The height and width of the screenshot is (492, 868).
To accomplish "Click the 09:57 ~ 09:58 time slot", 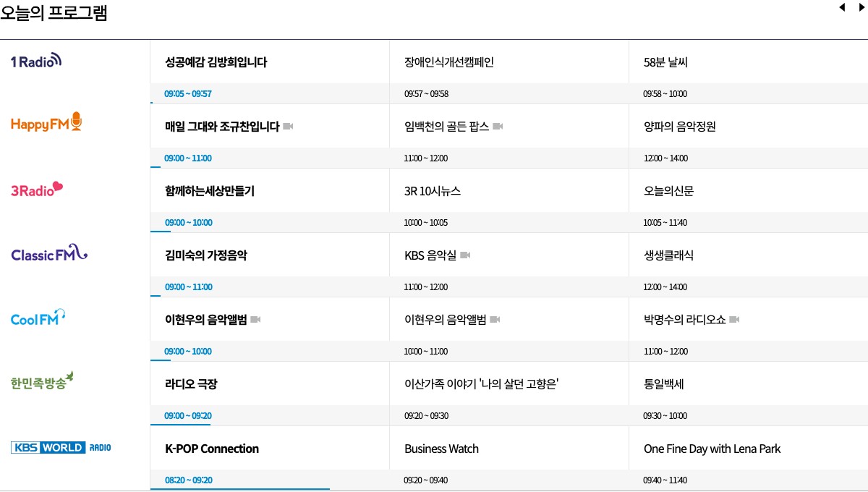I will pos(426,94).
